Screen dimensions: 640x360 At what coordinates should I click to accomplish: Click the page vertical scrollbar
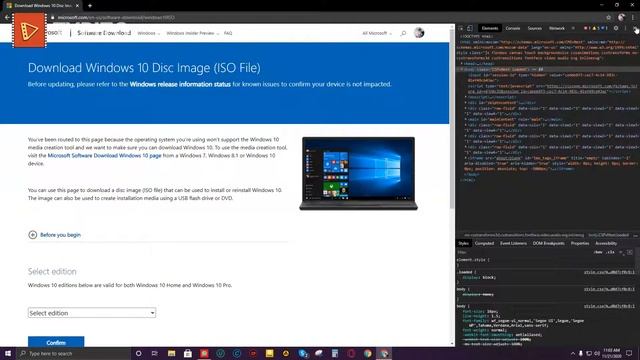[x=452, y=118]
